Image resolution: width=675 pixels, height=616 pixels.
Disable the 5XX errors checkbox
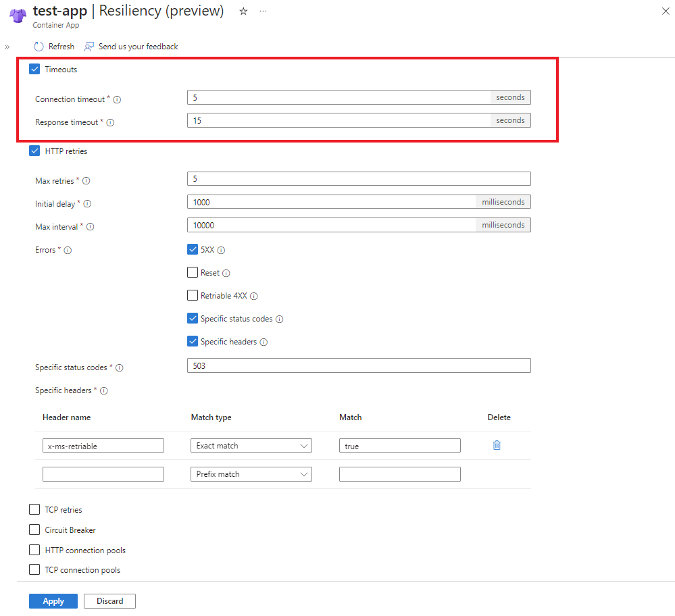tap(193, 249)
